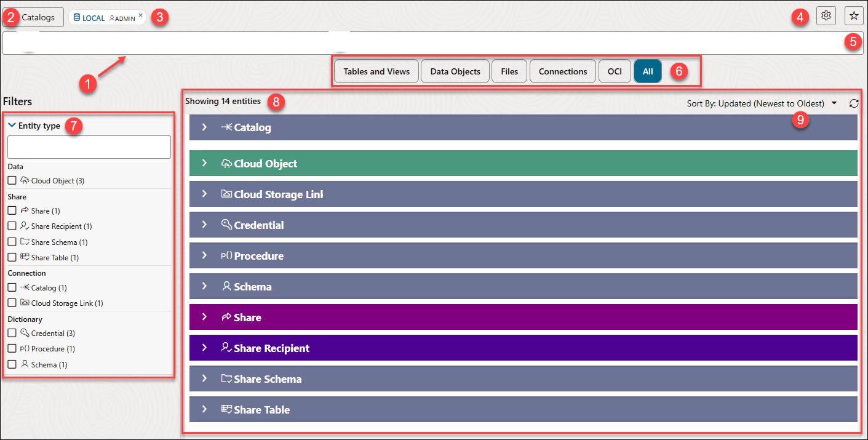Collapse the Entity type filter section
868x440 pixels.
point(12,125)
